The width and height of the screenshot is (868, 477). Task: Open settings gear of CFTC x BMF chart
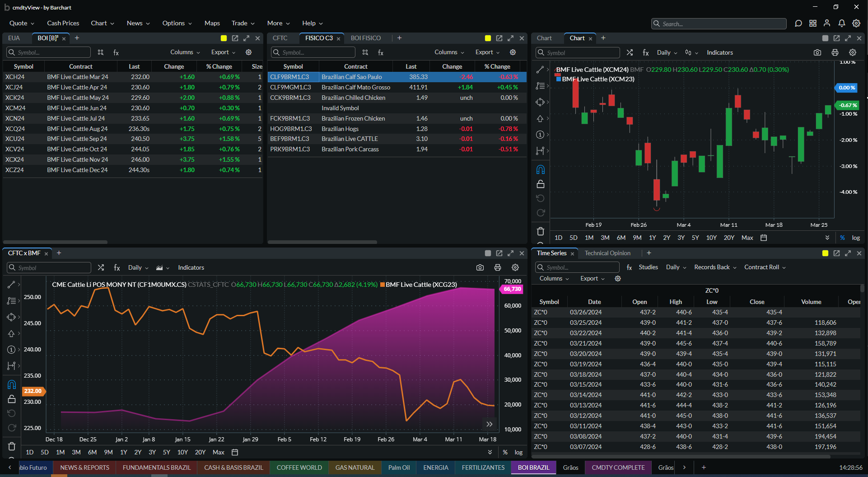pos(515,267)
